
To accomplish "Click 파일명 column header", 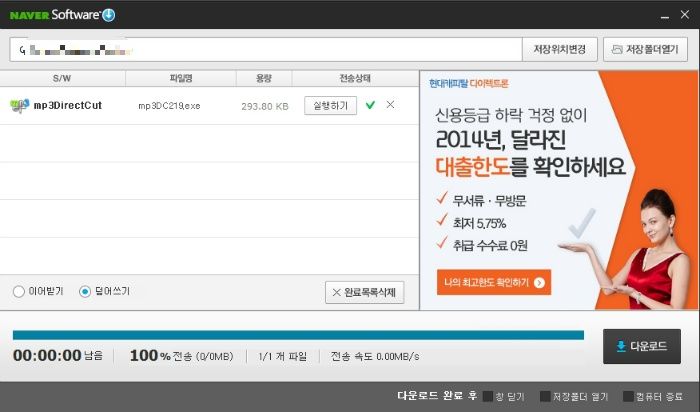I will pyautogui.click(x=181, y=79).
